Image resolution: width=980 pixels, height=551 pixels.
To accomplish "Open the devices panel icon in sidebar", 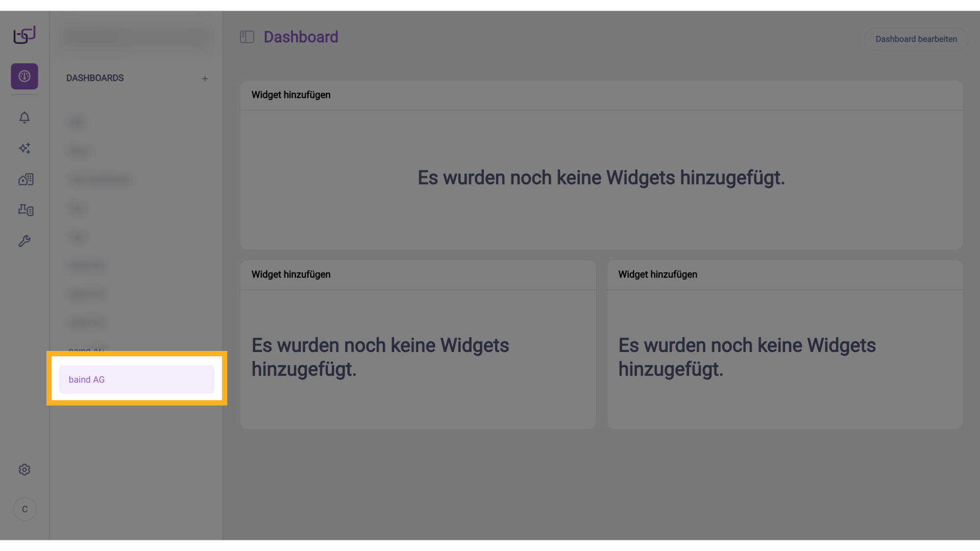I will [x=26, y=210].
